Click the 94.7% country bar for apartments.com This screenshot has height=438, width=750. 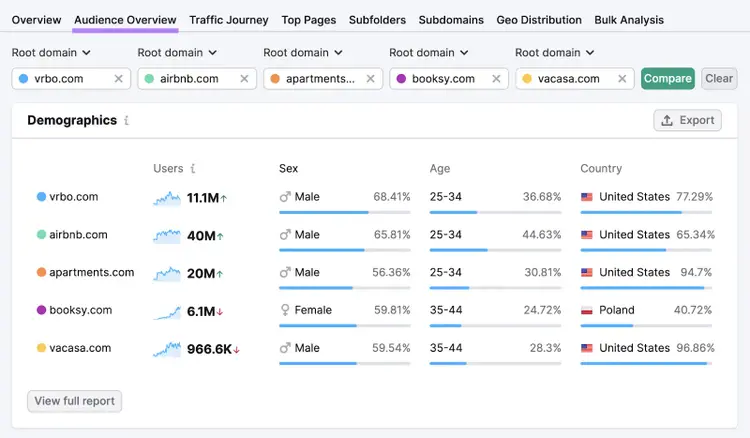[646, 288]
